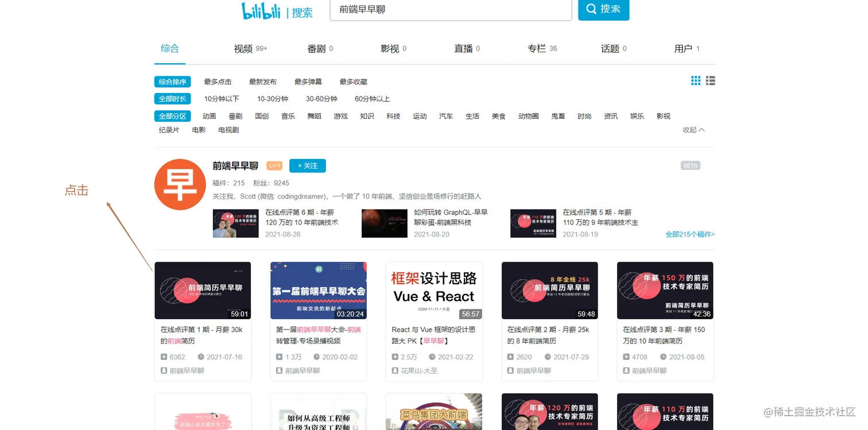
Task: Open uploader link 花果山-大圣
Action: click(x=419, y=371)
